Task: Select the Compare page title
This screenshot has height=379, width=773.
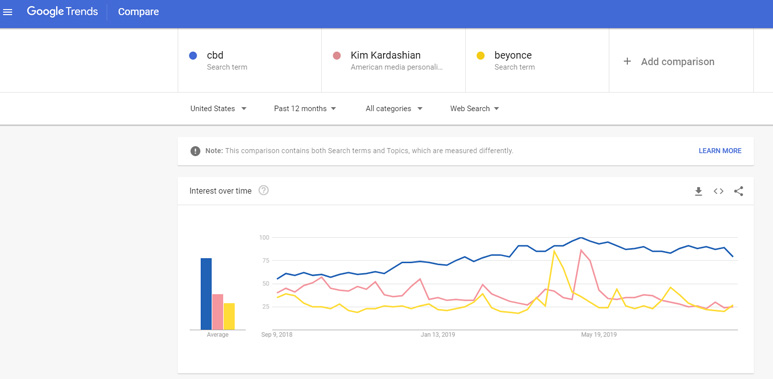Action: [138, 12]
